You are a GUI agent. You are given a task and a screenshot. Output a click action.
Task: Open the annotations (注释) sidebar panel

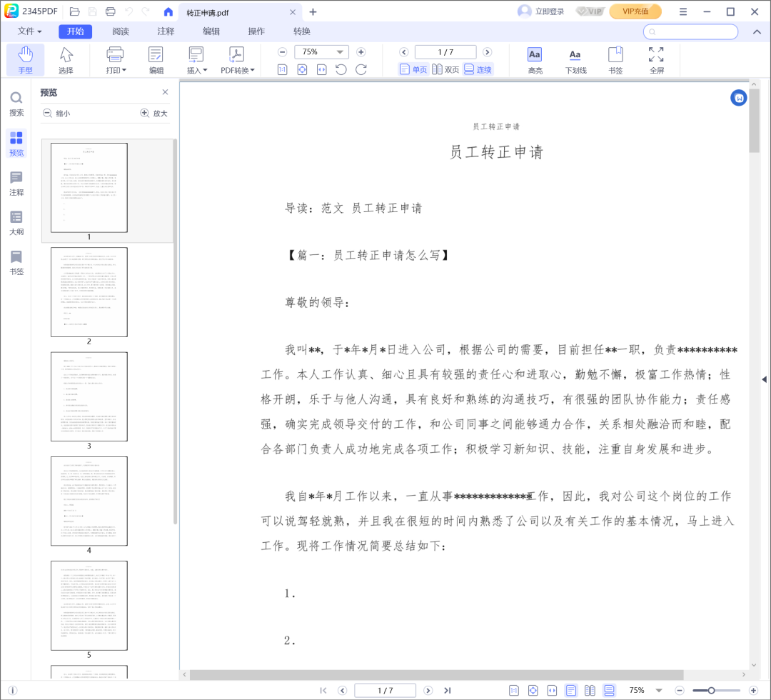16,184
